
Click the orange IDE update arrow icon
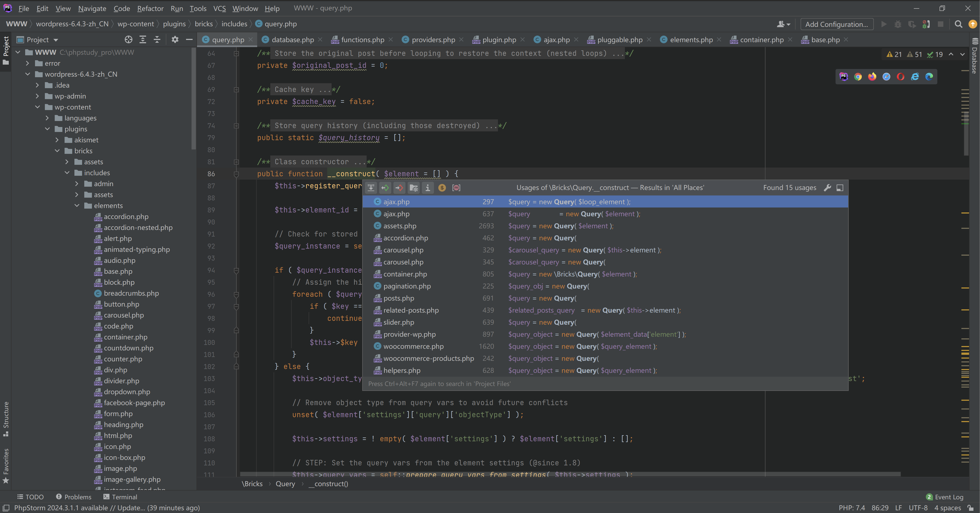pyautogui.click(x=972, y=24)
